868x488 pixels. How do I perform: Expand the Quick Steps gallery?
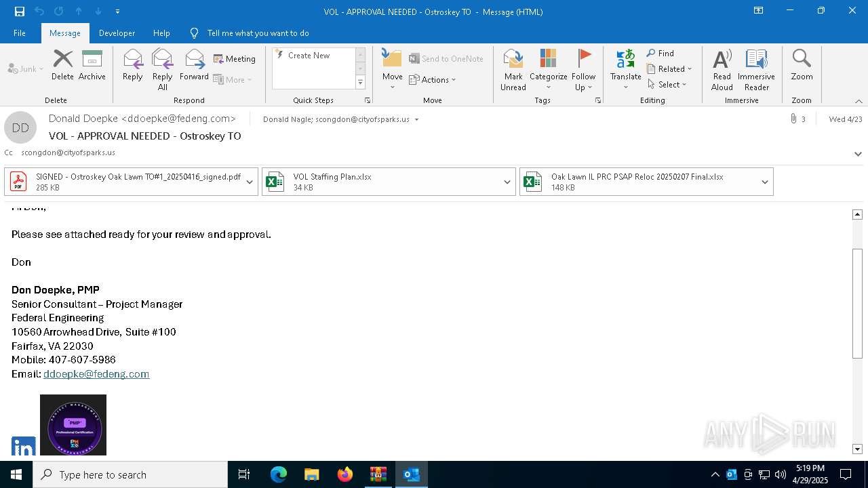point(360,83)
